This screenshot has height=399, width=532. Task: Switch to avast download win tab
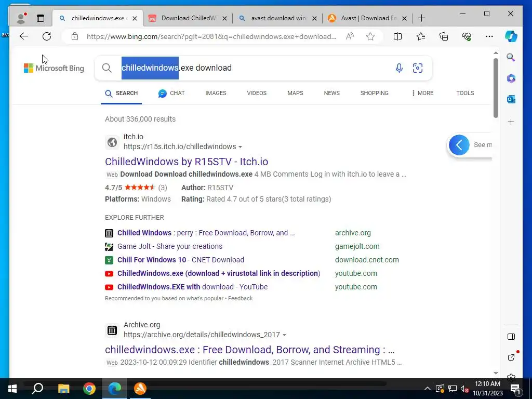(278, 18)
